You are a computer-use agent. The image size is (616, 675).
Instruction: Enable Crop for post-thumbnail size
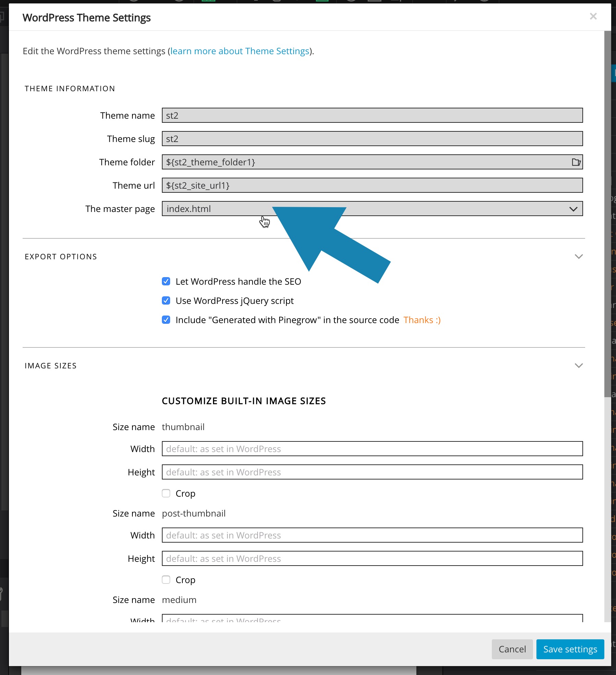[166, 580]
